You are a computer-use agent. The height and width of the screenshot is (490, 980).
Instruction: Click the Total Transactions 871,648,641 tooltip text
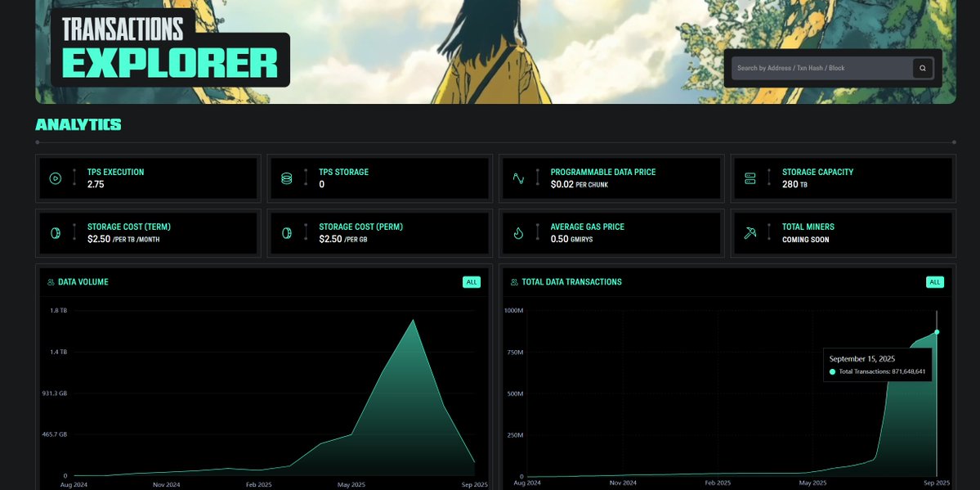[x=882, y=371]
